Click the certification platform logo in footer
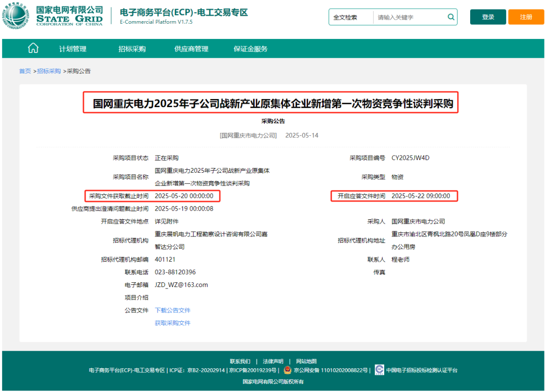Screen dimensions: 546x392 point(379,370)
